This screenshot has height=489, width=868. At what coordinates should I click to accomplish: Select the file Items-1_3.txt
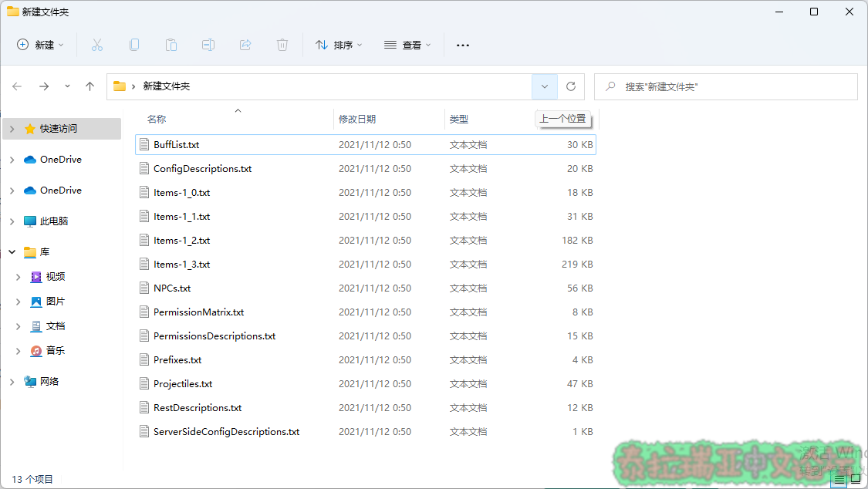point(181,265)
